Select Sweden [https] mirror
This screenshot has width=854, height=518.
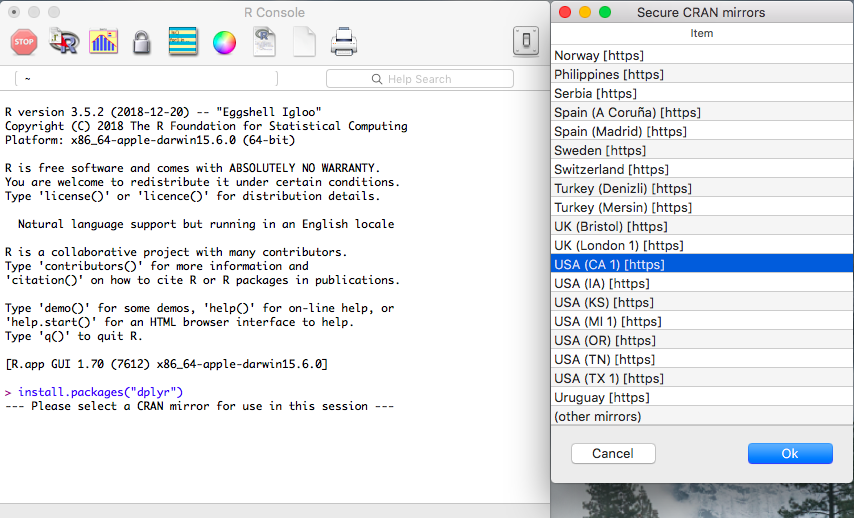pos(702,150)
